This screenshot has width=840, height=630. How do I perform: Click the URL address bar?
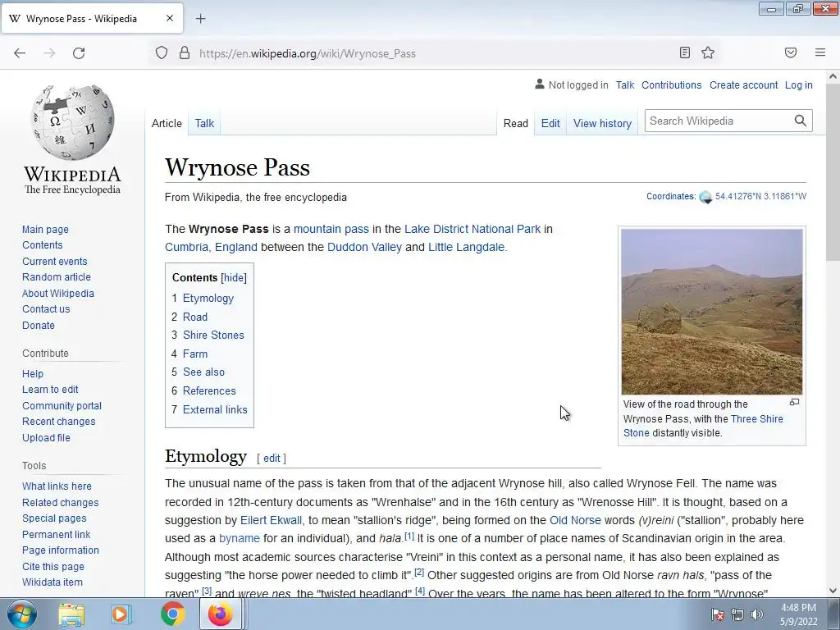434,53
